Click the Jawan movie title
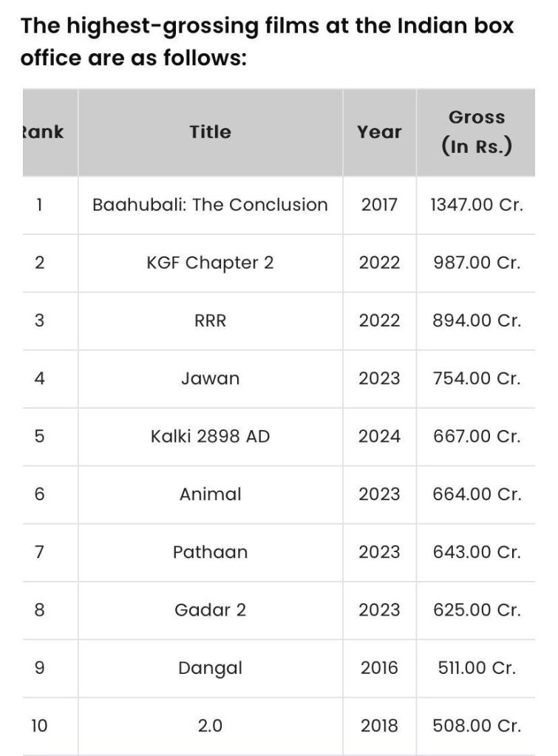This screenshot has height=756, width=558. [210, 378]
